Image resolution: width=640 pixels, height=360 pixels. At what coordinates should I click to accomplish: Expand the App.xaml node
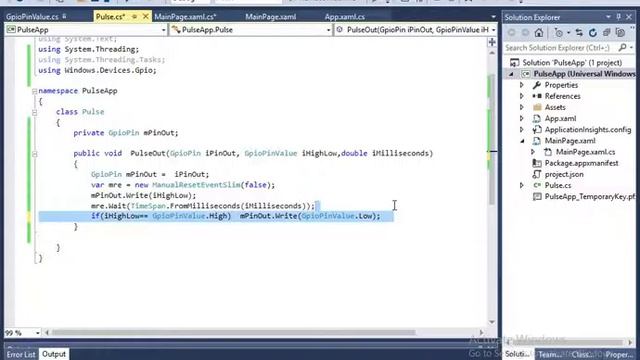coord(522,118)
